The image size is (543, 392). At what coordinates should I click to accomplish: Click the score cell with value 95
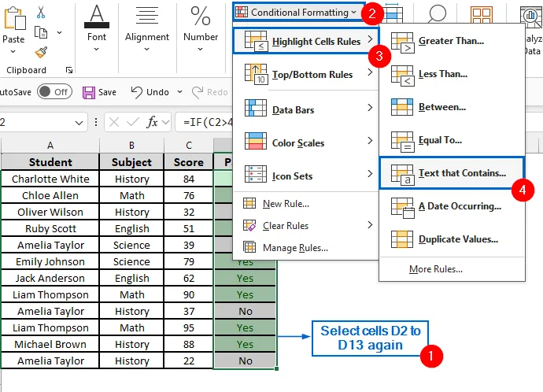tap(189, 328)
